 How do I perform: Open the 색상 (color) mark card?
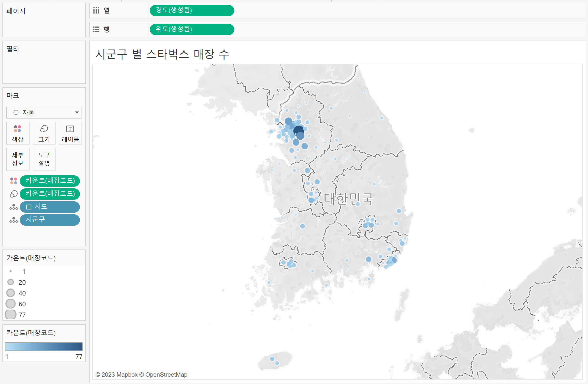pos(18,133)
